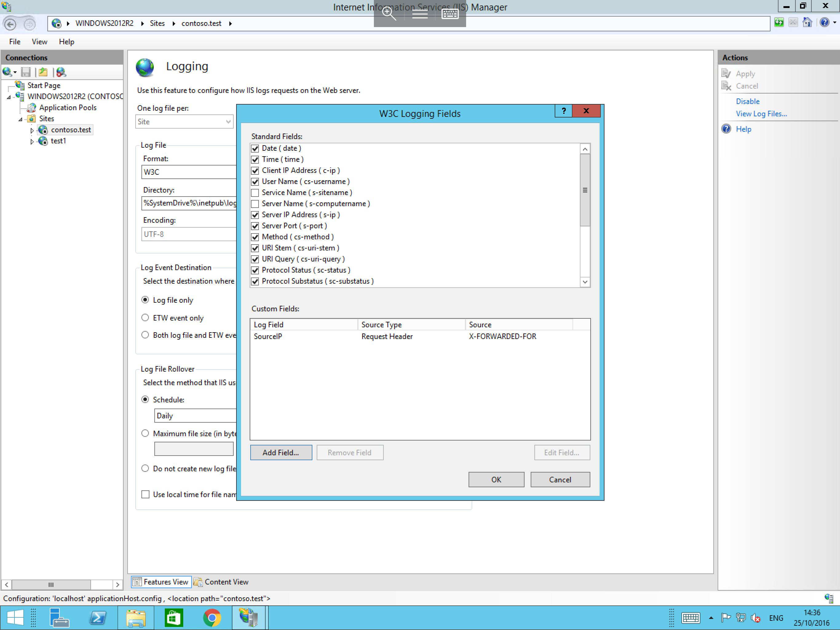Click the dialog help question mark button
The height and width of the screenshot is (630, 840).
[563, 110]
